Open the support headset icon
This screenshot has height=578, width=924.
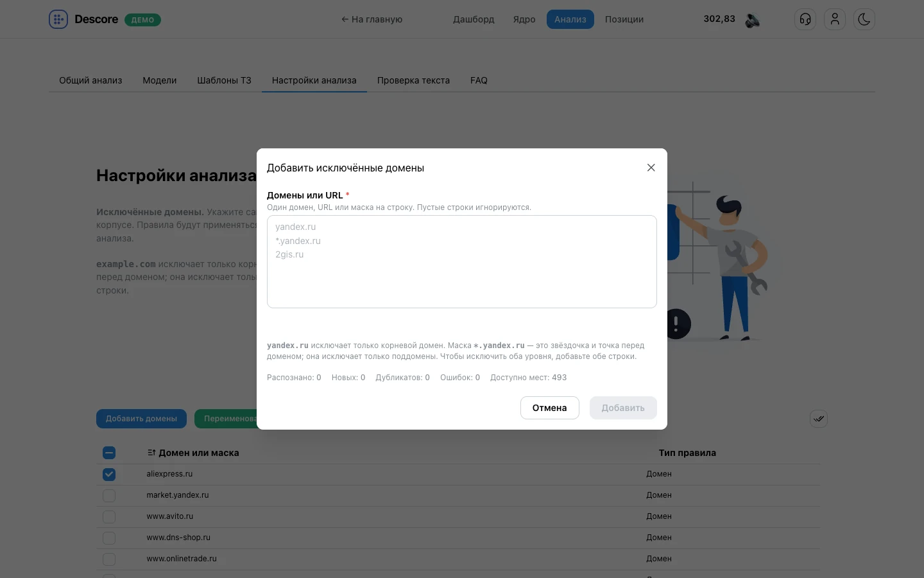[x=805, y=19]
